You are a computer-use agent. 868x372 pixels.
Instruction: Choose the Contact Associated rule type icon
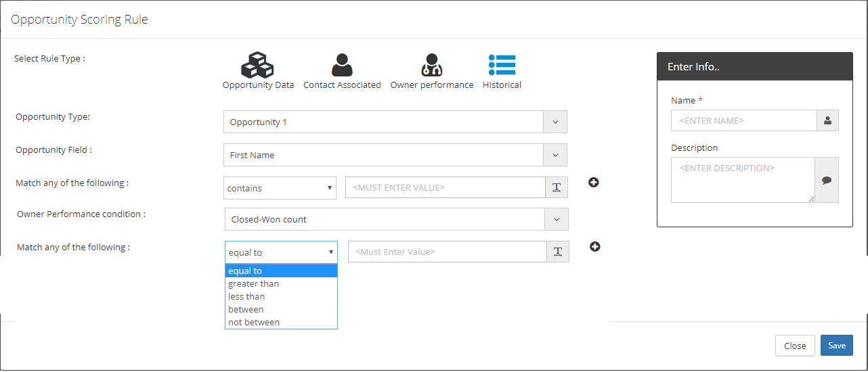[x=342, y=65]
